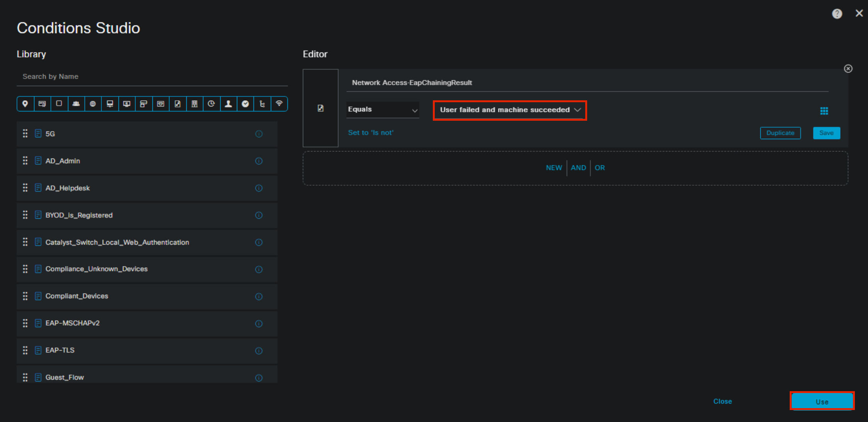This screenshot has height=422, width=868.
Task: Filter library by location pin icon
Action: (x=25, y=104)
